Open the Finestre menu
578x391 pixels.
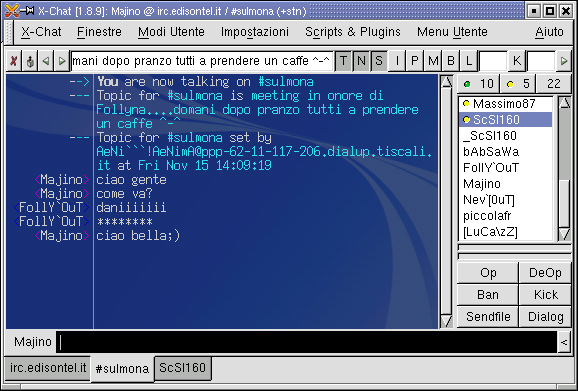(99, 32)
